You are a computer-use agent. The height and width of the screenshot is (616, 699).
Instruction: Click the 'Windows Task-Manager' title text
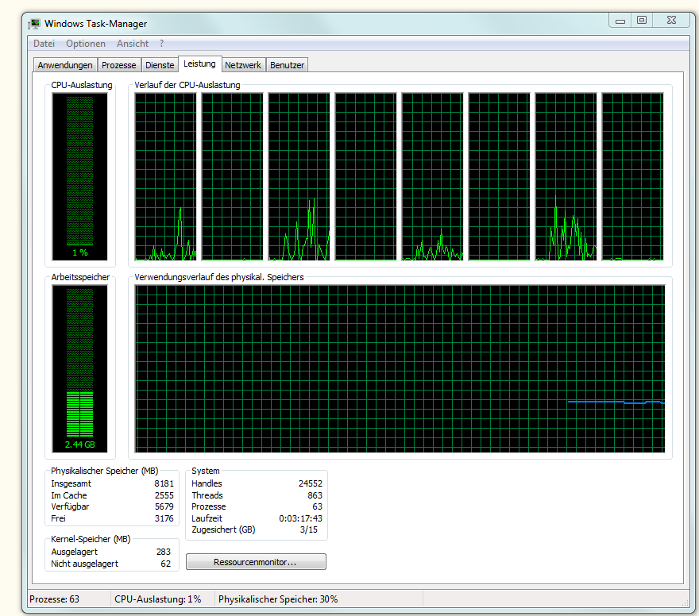[96, 24]
